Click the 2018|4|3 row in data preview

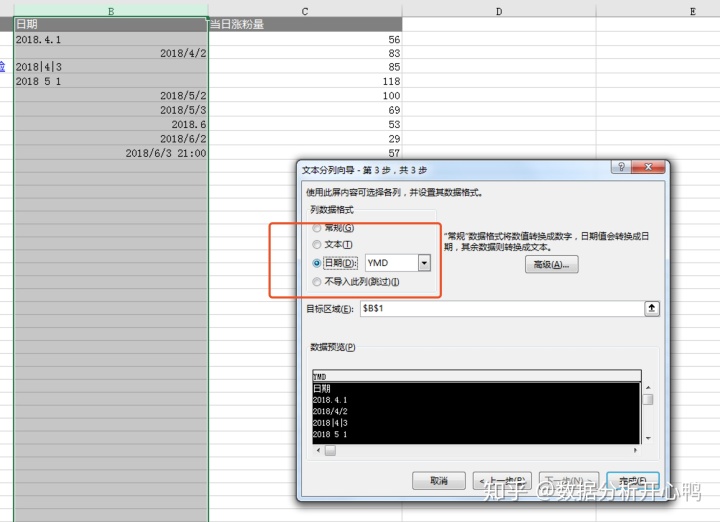tap(476, 423)
